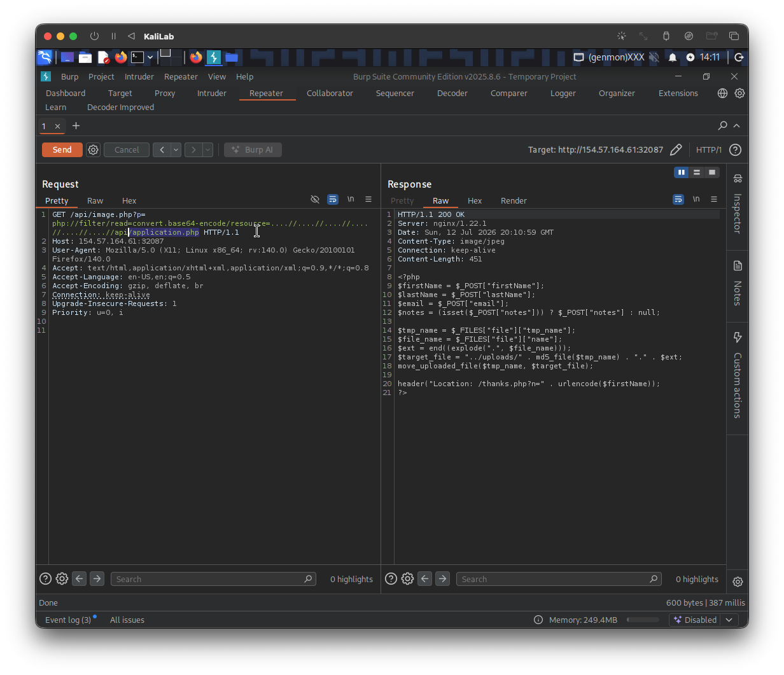Image resolution: width=784 pixels, height=675 pixels.
Task: Open Request search settings gear
Action: (62, 579)
